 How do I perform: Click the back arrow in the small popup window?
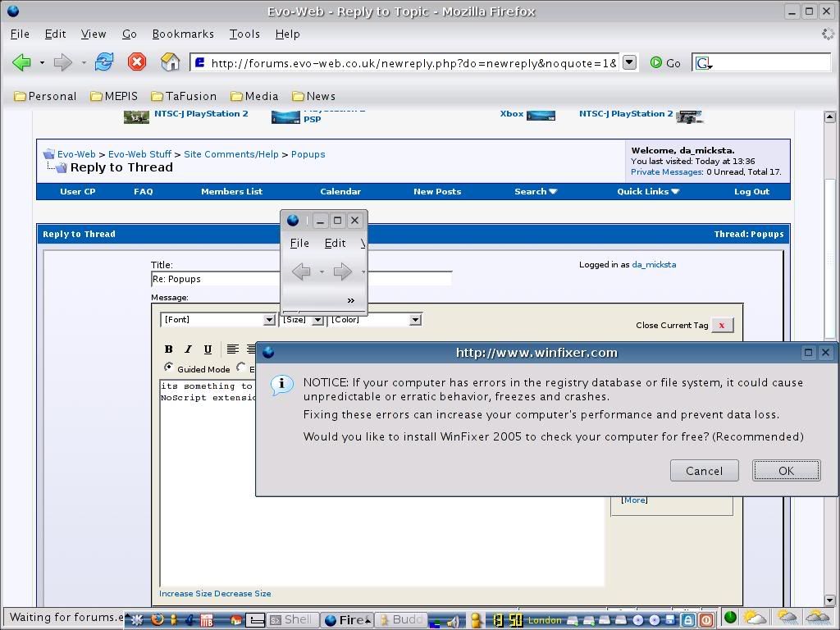click(301, 272)
